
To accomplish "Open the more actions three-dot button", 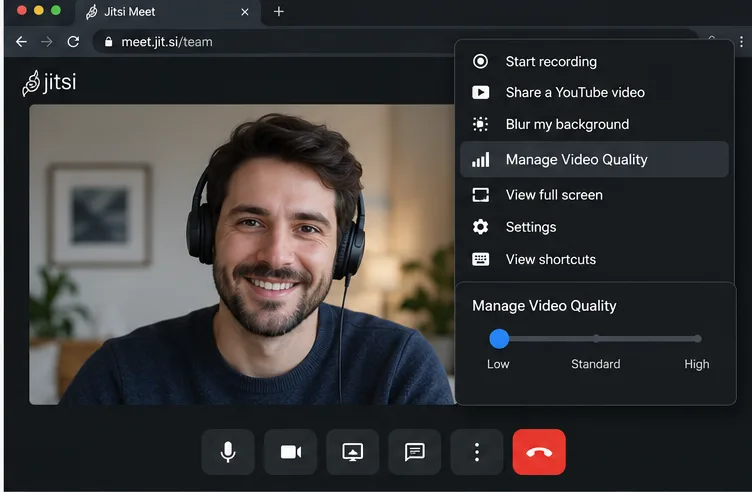I will coord(477,452).
